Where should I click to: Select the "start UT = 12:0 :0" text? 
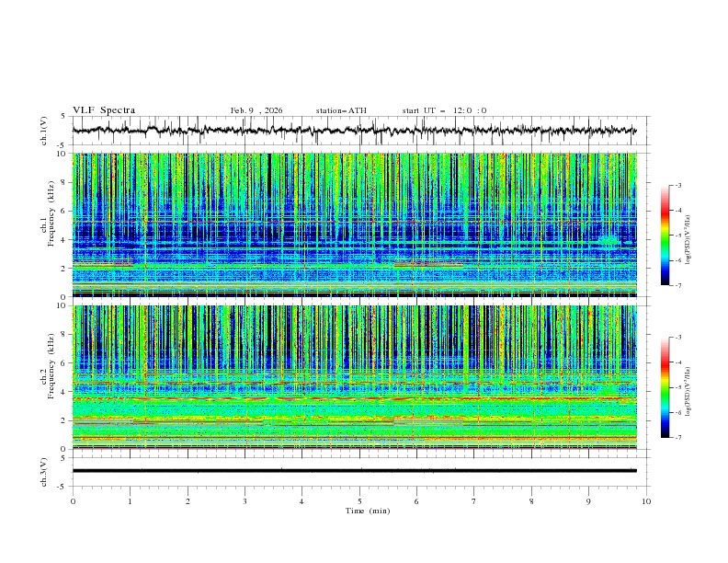coord(444,110)
